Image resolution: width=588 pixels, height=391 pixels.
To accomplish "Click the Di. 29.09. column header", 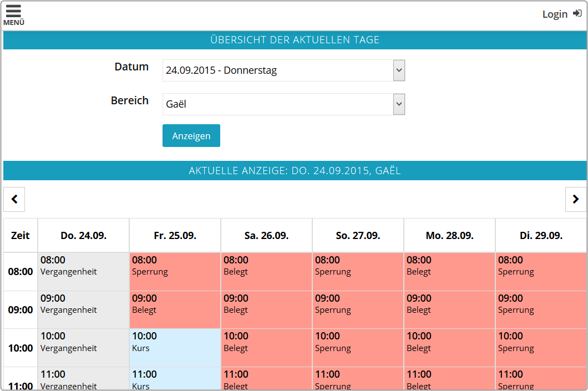I will [x=541, y=235].
